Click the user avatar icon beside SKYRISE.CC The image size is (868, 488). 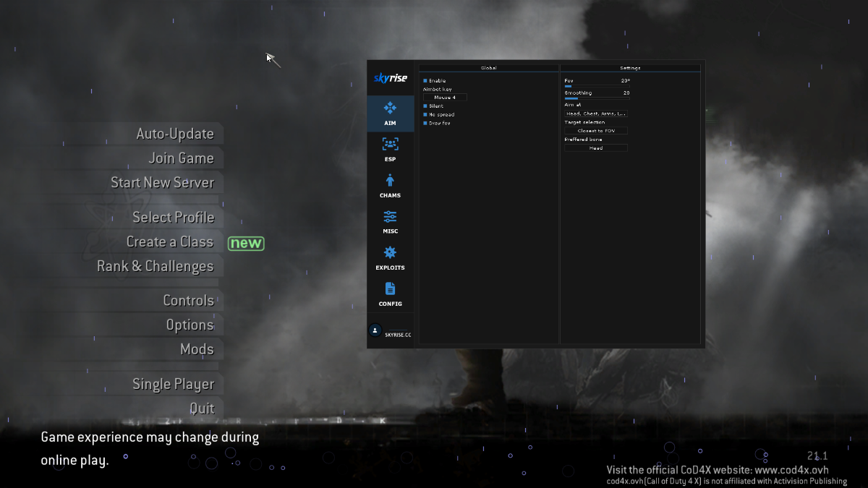pyautogui.click(x=375, y=330)
